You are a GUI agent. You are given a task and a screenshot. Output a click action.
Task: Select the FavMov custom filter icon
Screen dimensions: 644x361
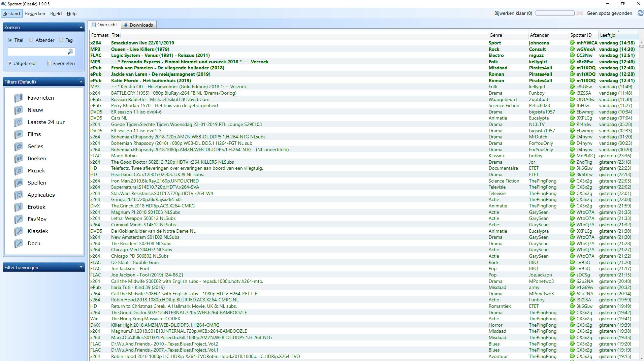click(x=19, y=219)
